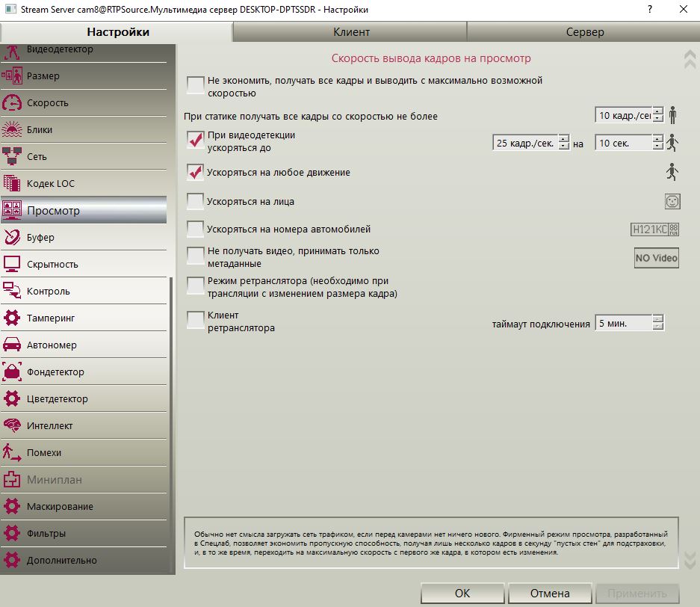Viewport: 700px width, 607px height.
Task: Switch to the Настройки tab
Action: [118, 31]
